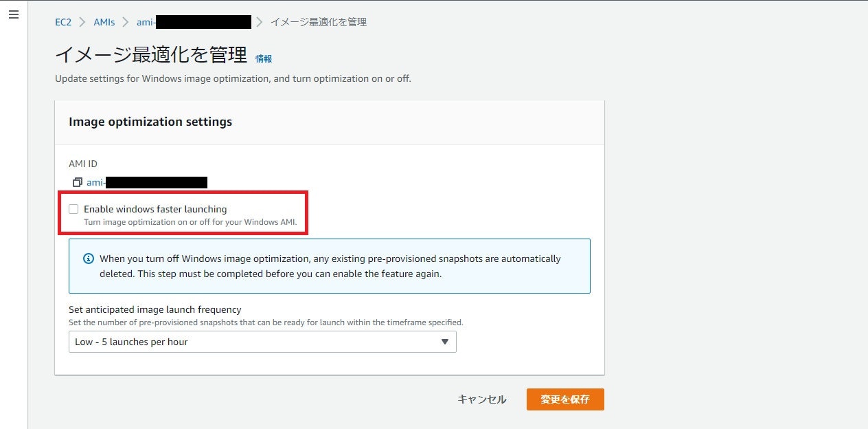Open the ami- breadcrumb link
This screenshot has width=868, height=429.
[x=194, y=22]
